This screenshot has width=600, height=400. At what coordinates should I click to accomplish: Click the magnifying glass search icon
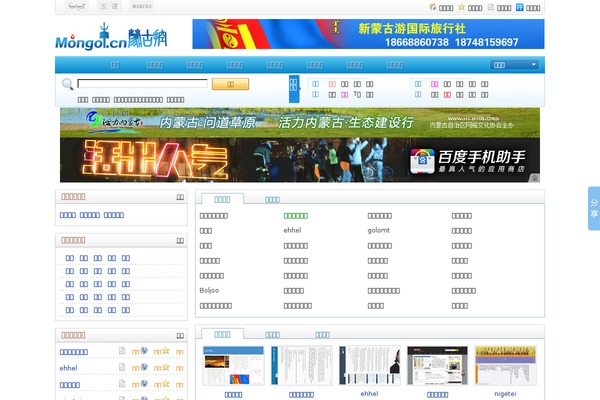coord(67,84)
